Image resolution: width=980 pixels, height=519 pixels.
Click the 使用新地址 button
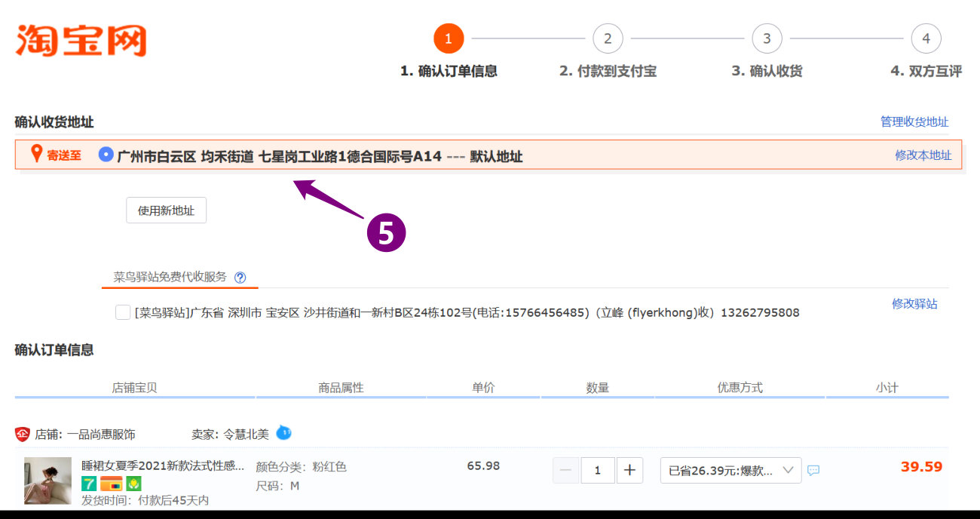click(x=166, y=210)
